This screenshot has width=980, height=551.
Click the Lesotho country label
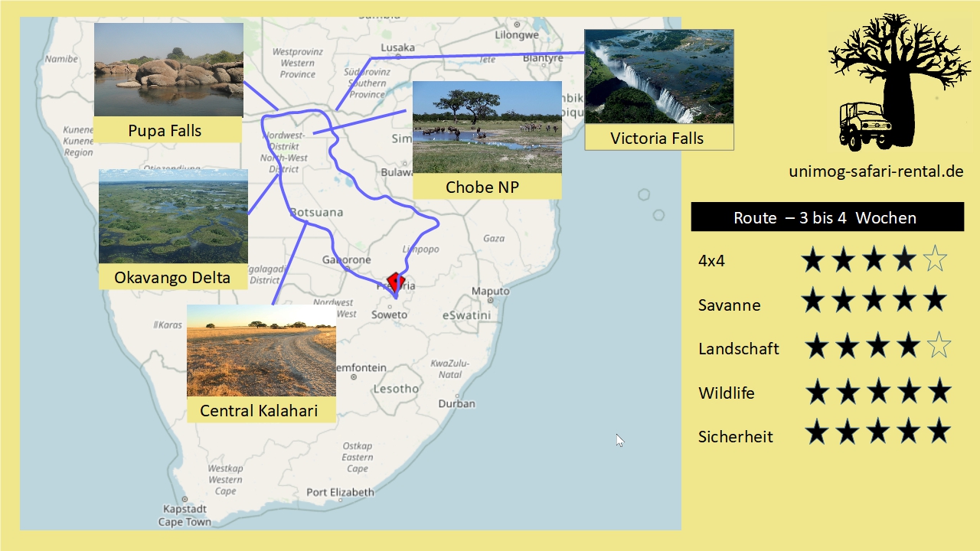click(x=396, y=389)
